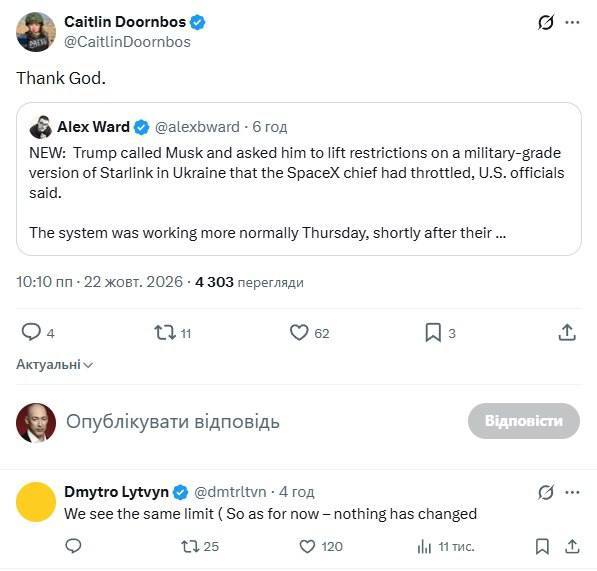Bookmark the main post with 3 bookmarks
The height and width of the screenshot is (571, 597).
coord(433,332)
